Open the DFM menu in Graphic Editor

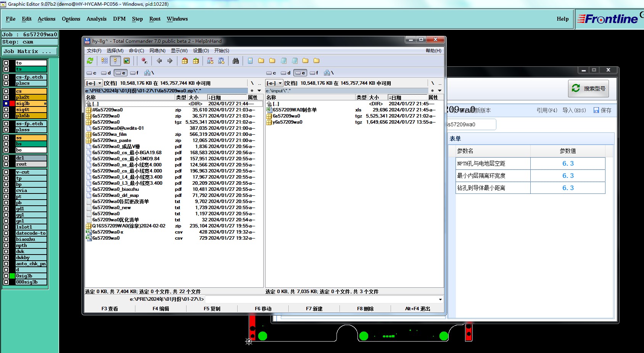point(119,19)
